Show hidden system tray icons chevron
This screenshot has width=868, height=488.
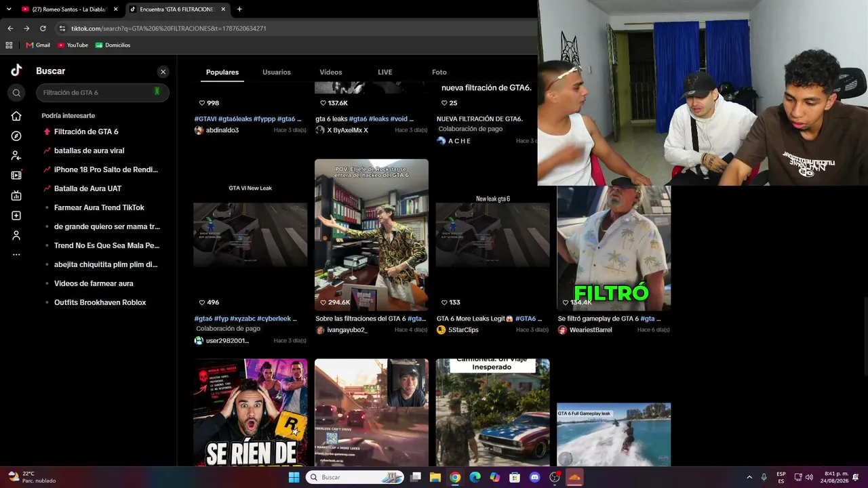[749, 477]
